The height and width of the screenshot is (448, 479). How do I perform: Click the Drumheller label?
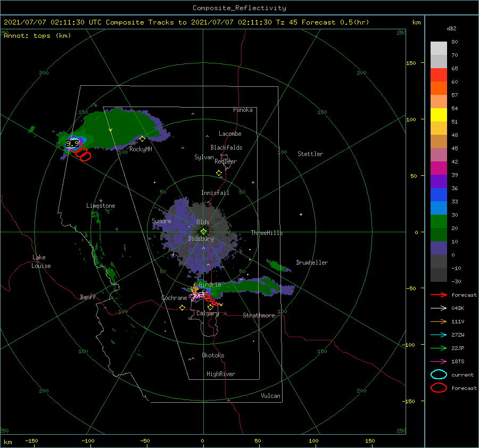311,263
